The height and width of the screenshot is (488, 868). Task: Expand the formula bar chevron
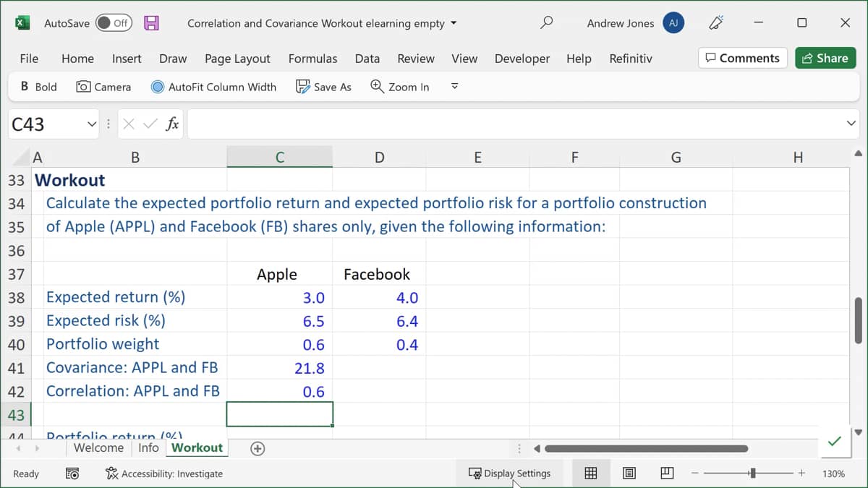click(x=851, y=124)
